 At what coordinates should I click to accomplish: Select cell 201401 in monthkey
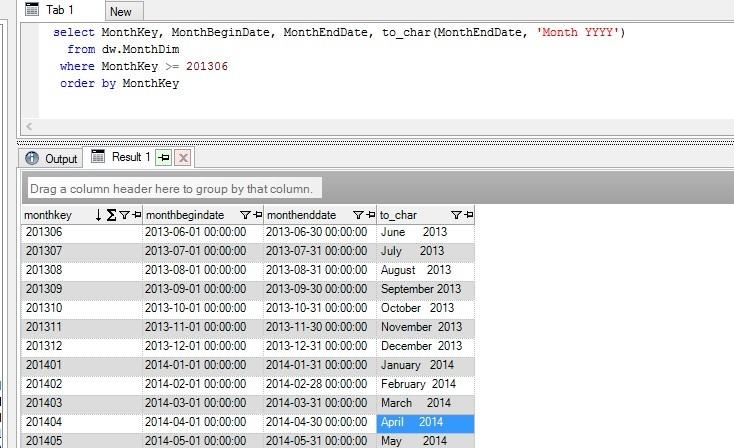click(x=81, y=365)
